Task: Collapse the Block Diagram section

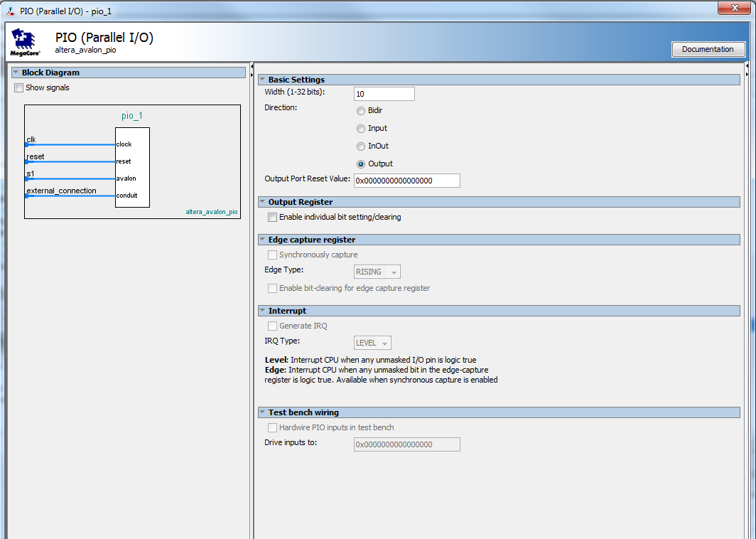Action: 16,73
